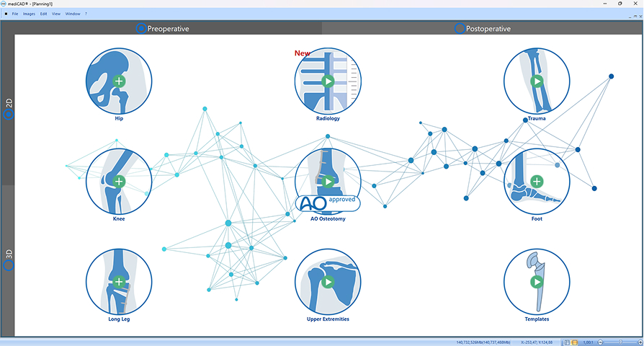Choose the Long Leg module
Viewport: 644px width, 346px height.
click(119, 281)
